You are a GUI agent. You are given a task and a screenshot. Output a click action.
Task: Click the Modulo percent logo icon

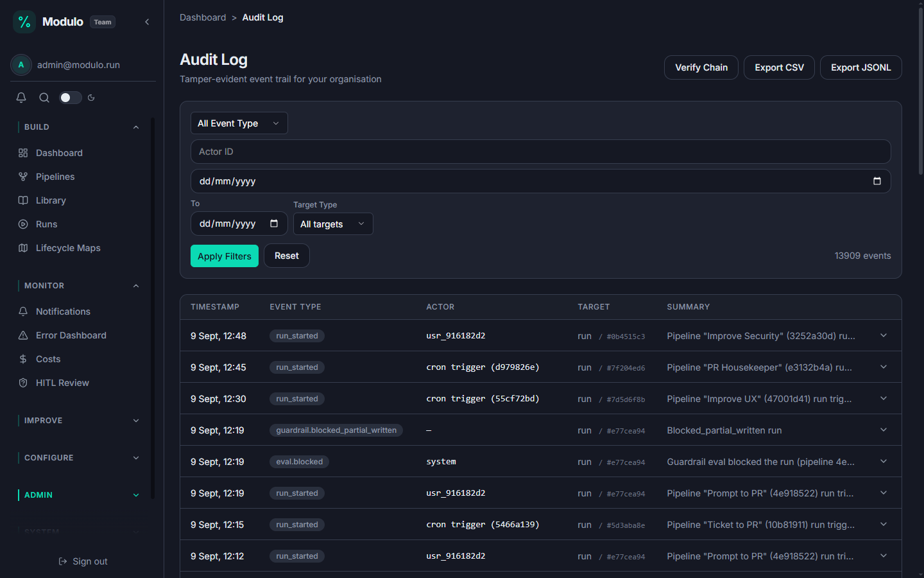tap(24, 22)
